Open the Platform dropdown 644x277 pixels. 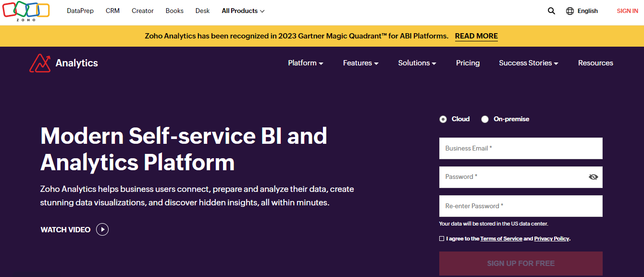(x=305, y=63)
